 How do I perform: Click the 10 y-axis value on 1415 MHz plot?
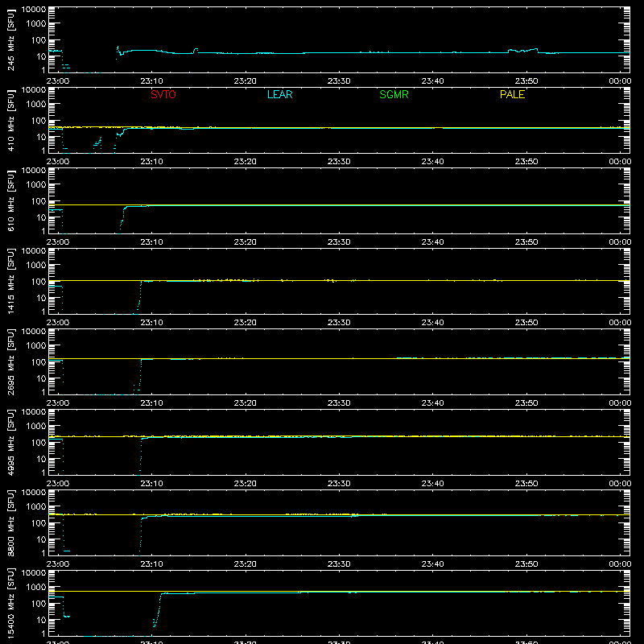pos(41,298)
